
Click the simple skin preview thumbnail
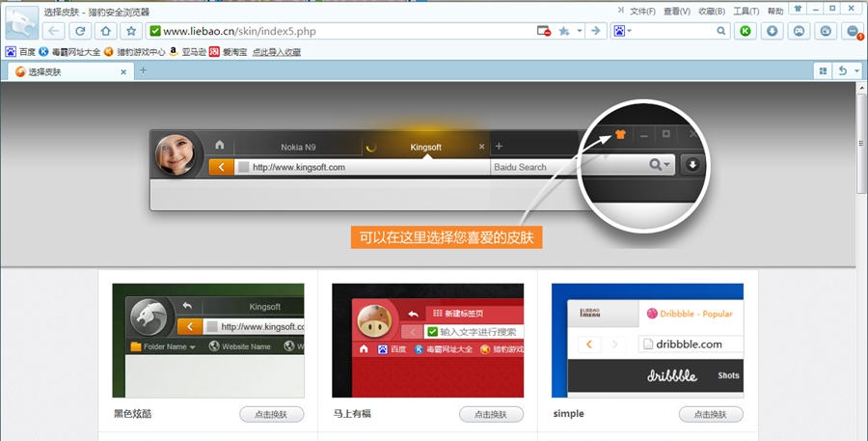pos(648,341)
